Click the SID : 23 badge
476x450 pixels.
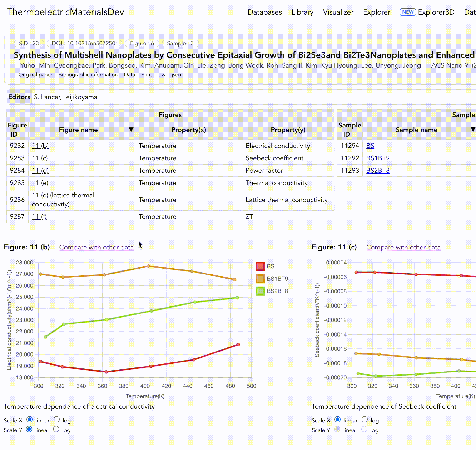[x=29, y=44]
